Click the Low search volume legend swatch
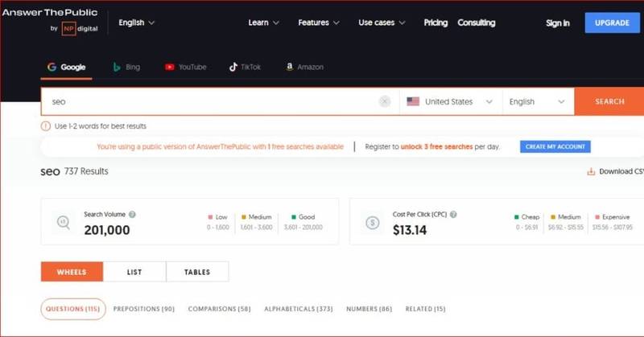644x337 pixels. 210,216
